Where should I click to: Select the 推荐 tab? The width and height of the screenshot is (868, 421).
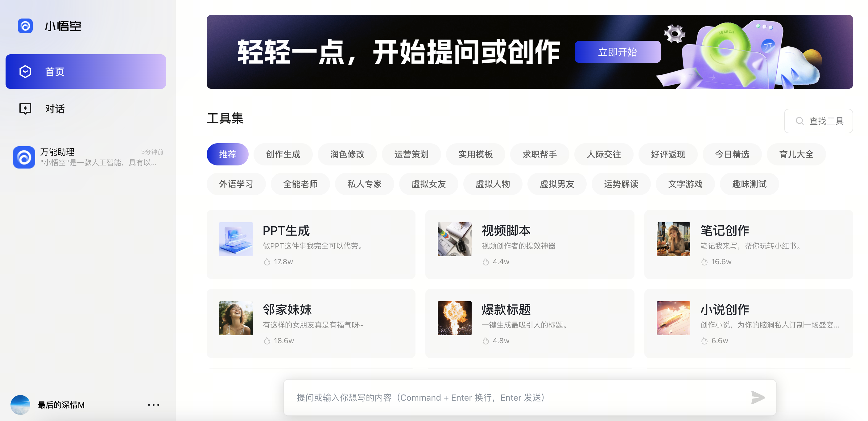click(x=227, y=154)
